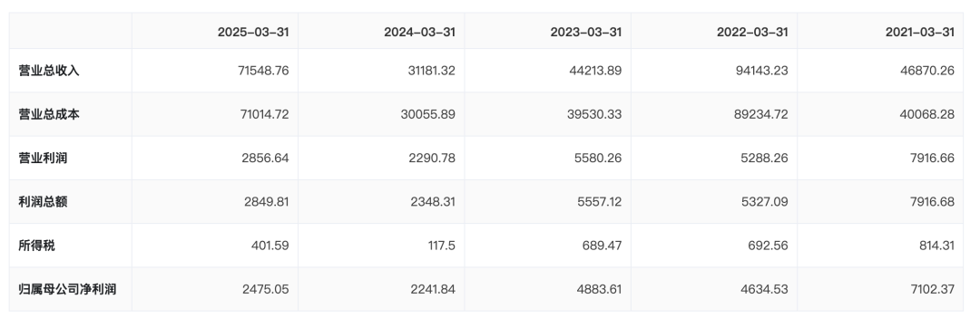
Task: Click the 归属母公司净利润 row label
Action: [x=67, y=289]
